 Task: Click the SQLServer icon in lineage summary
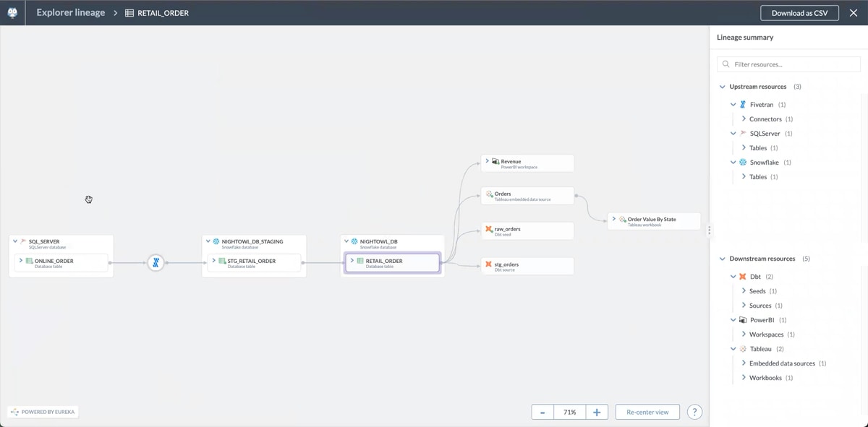(743, 134)
